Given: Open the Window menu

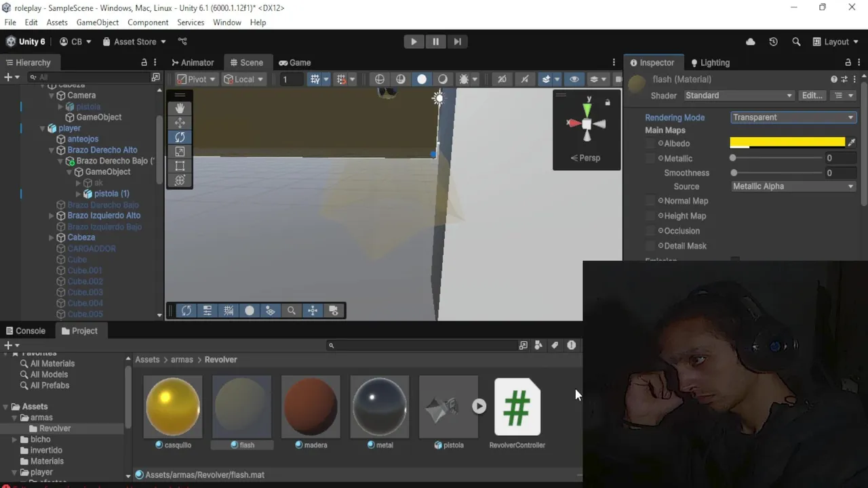Looking at the screenshot, I should pos(226,22).
